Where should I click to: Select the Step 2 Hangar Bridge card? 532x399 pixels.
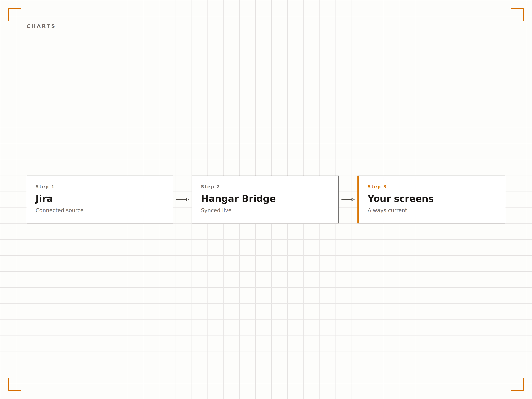pos(265,199)
